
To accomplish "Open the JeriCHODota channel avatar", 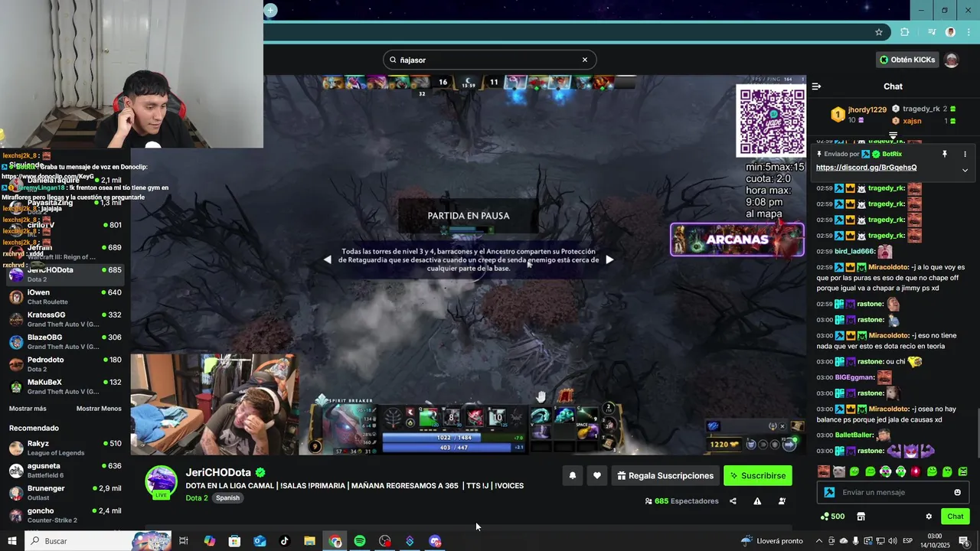I will coord(161,482).
